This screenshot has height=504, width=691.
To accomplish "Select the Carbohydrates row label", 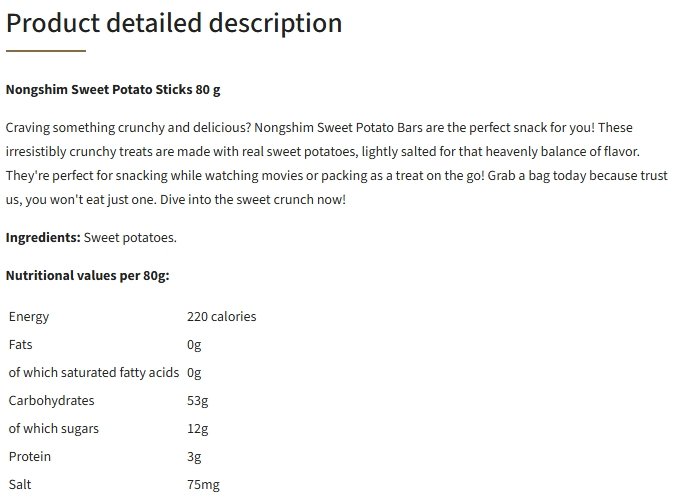I will click(52, 400).
